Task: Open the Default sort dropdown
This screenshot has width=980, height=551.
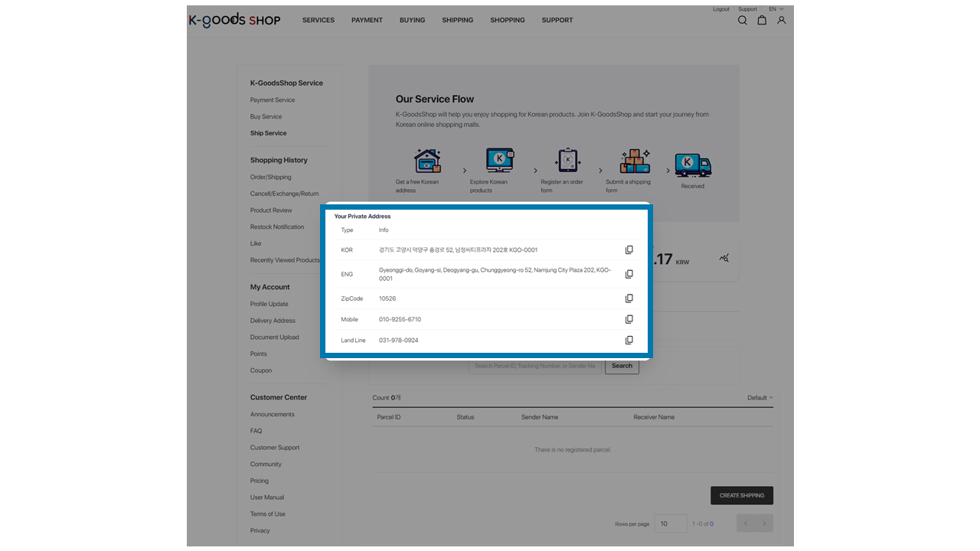Action: pyautogui.click(x=759, y=398)
